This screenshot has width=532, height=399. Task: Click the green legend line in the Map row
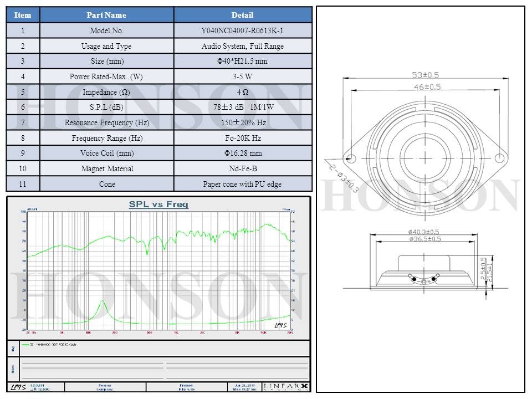[x=25, y=344]
